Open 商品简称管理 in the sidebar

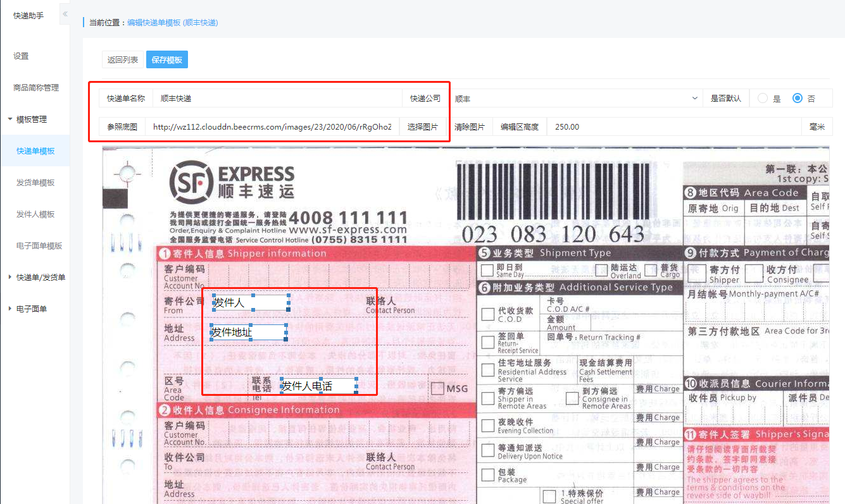tap(36, 88)
